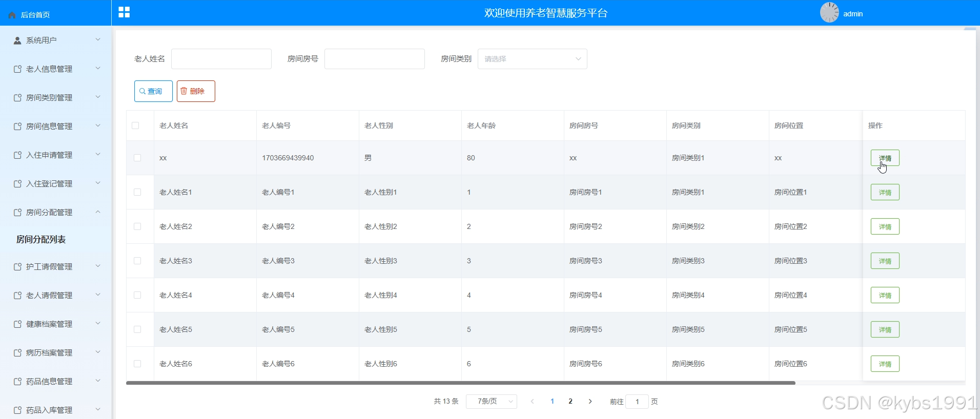
Task: Click the icon beside 房间信息管理
Action: point(17,126)
